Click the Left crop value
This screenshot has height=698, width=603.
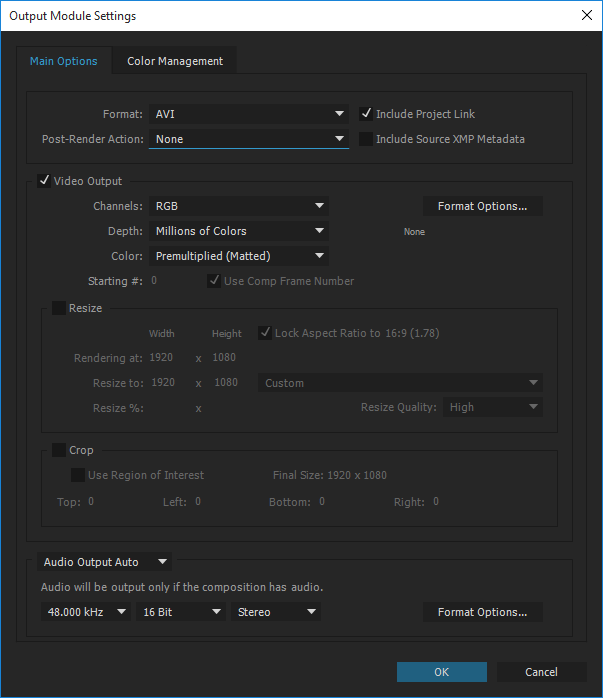[x=198, y=502]
